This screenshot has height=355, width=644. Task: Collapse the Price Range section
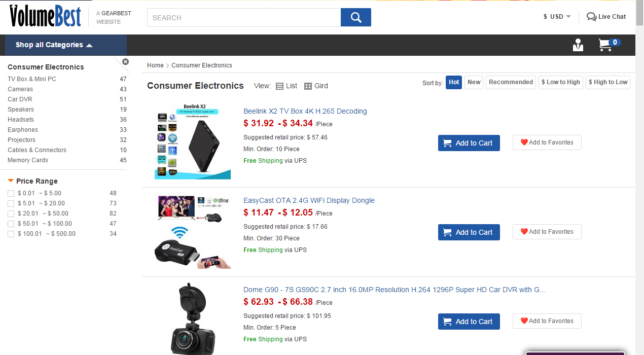(11, 181)
